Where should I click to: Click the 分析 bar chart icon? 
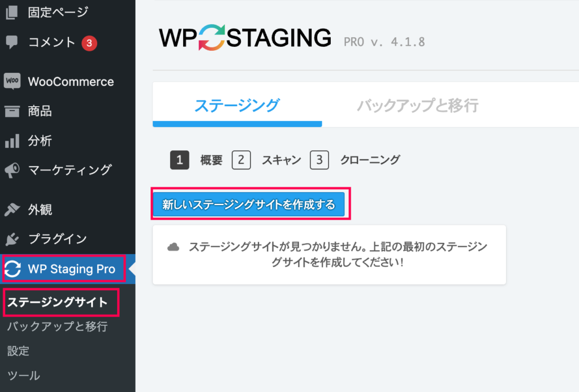click(x=12, y=141)
